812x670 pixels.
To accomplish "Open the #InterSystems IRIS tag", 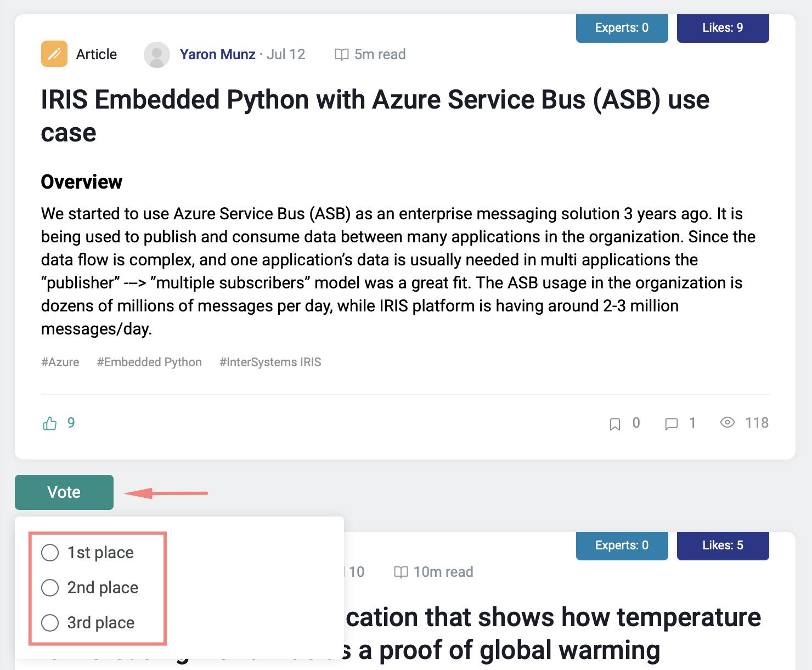I will pyautogui.click(x=270, y=362).
